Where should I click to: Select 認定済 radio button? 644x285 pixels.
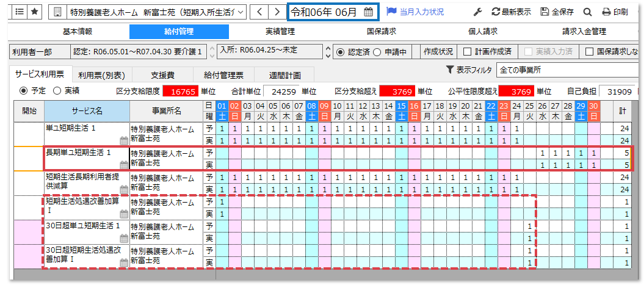point(340,52)
